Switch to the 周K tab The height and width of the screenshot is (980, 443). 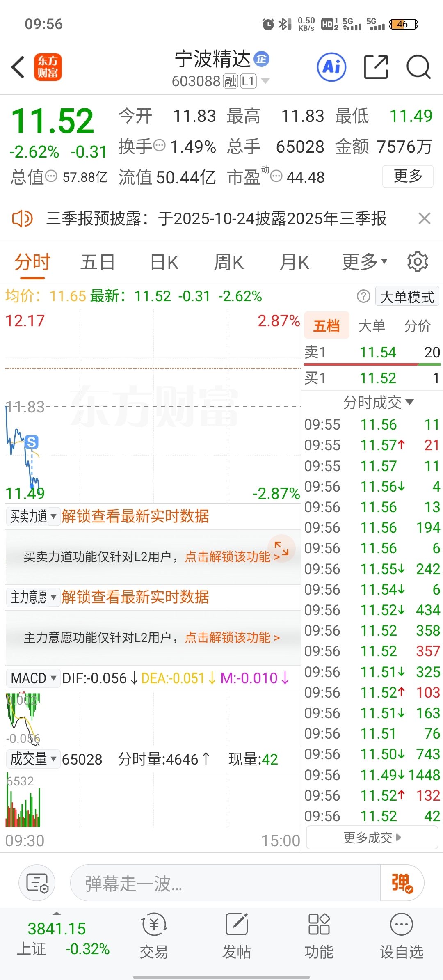pos(229,262)
